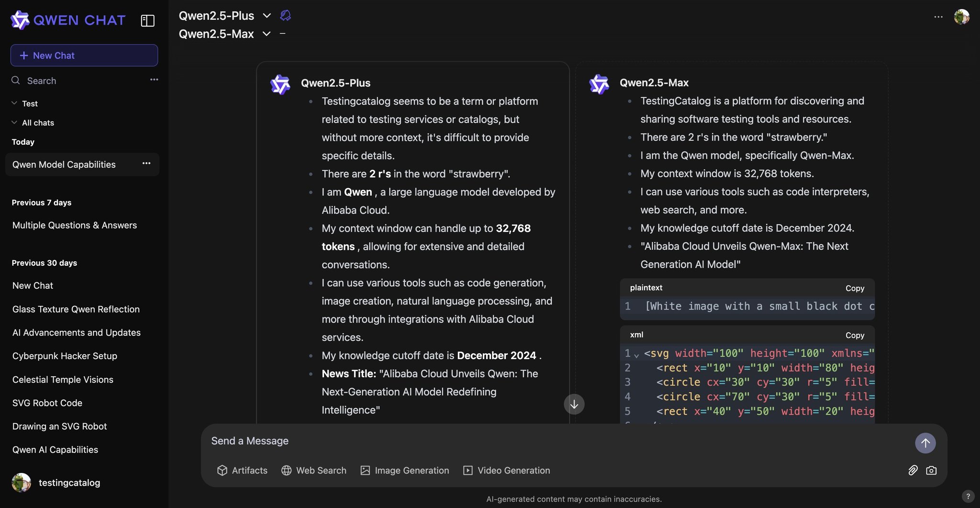This screenshot has width=980, height=508.
Task: Copy the xml code block
Action: pyautogui.click(x=855, y=335)
